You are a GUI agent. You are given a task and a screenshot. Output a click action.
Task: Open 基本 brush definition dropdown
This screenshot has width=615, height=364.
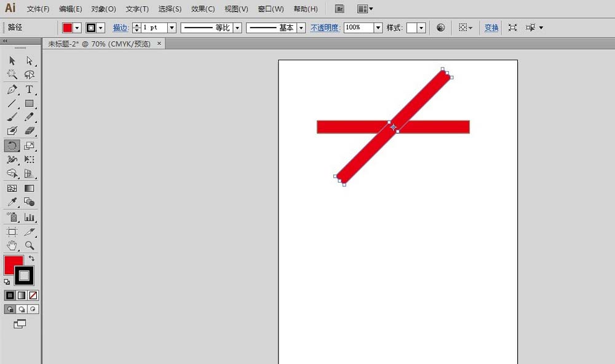pos(301,28)
